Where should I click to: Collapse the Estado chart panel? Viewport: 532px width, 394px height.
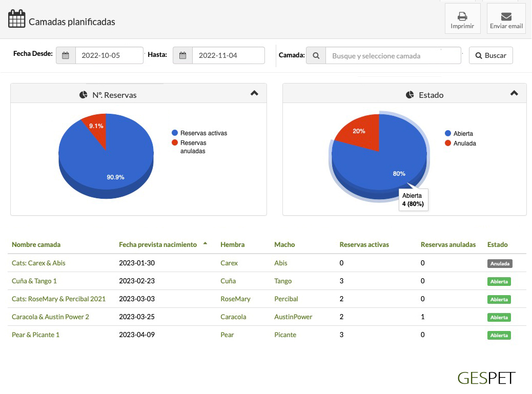(x=514, y=93)
